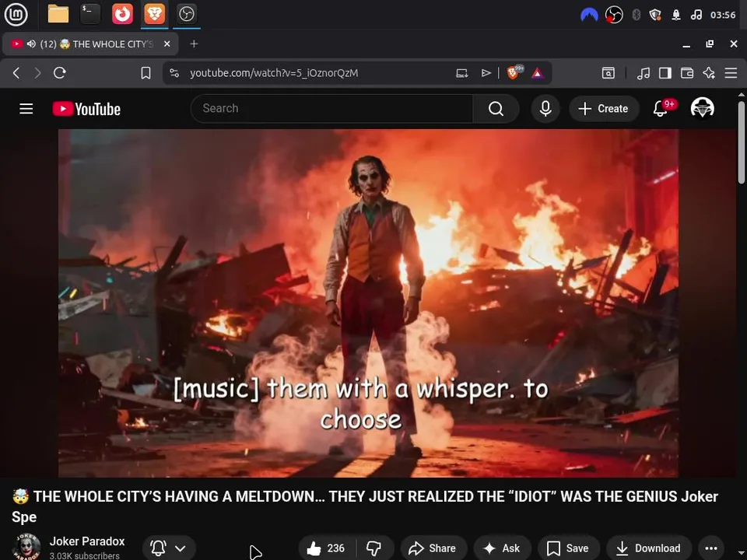Go back to the previous page
The image size is (747, 560).
coord(16,73)
